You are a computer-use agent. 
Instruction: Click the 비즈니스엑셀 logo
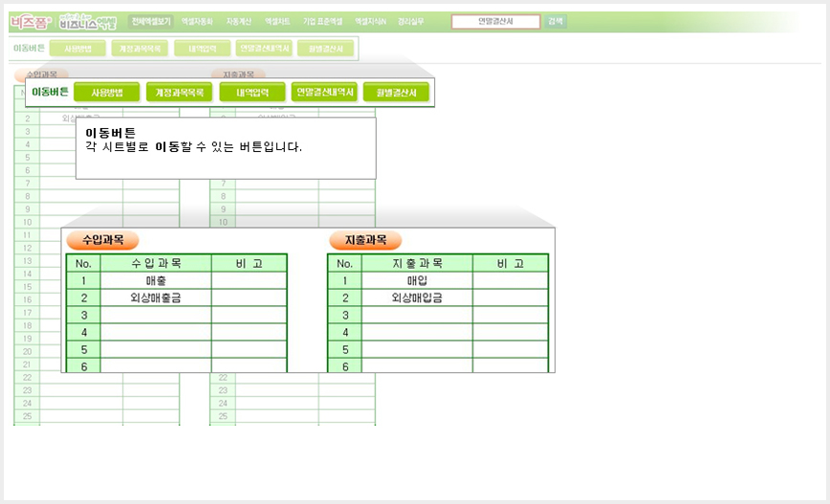coord(88,22)
